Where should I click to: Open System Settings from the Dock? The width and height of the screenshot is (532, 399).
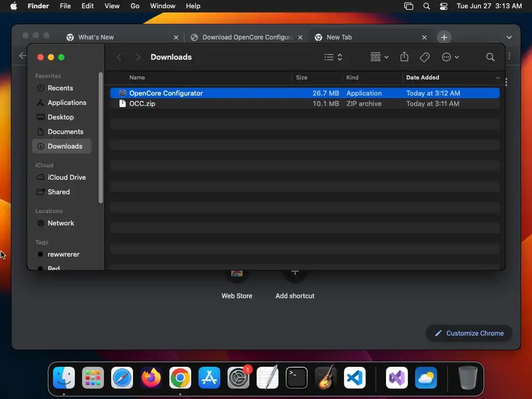click(238, 378)
